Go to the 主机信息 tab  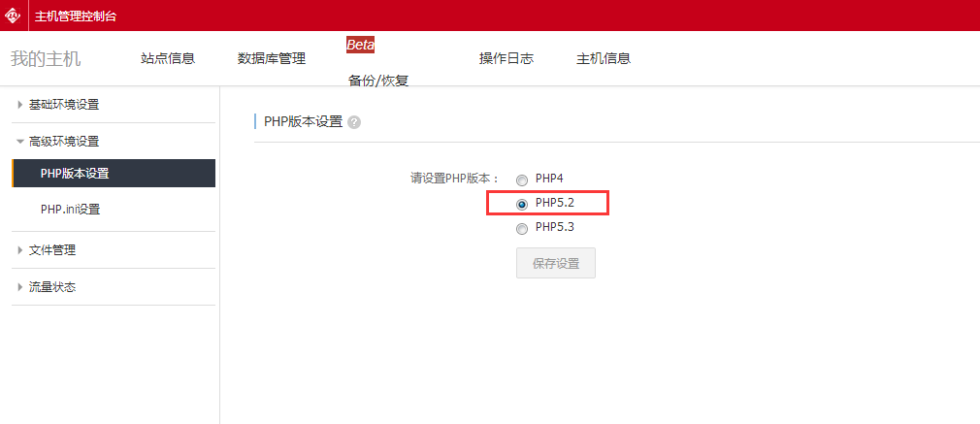[604, 58]
